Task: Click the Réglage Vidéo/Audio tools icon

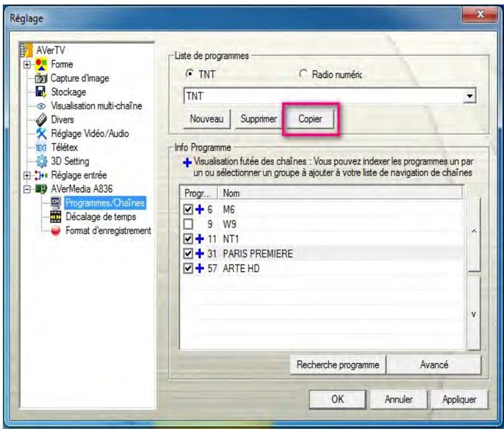Action: [x=41, y=133]
